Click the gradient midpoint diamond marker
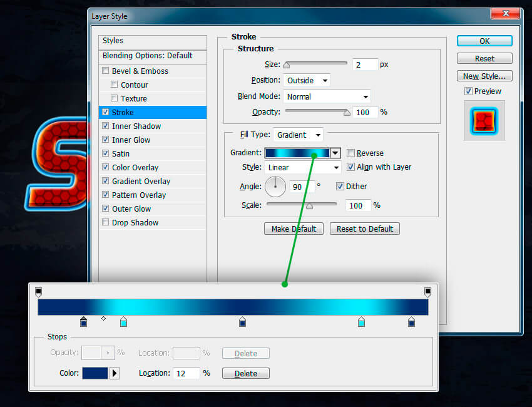This screenshot has height=407, width=532. (x=104, y=319)
